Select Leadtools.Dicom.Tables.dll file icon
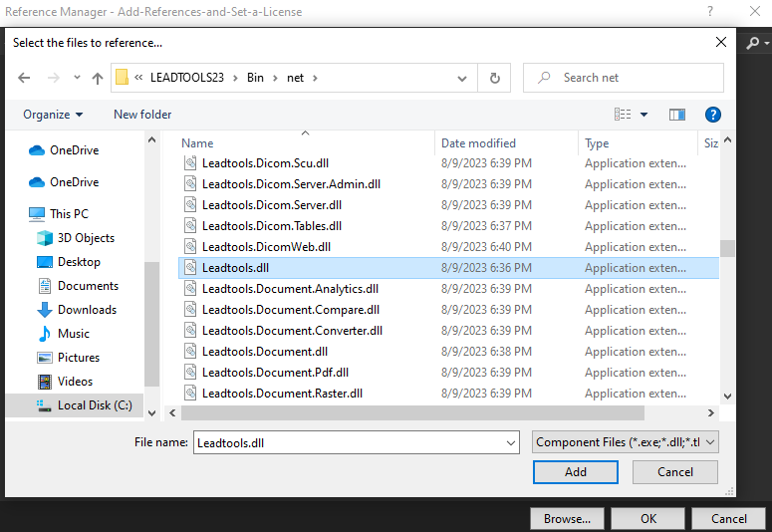The height and width of the screenshot is (532, 772). pyautogui.click(x=190, y=225)
